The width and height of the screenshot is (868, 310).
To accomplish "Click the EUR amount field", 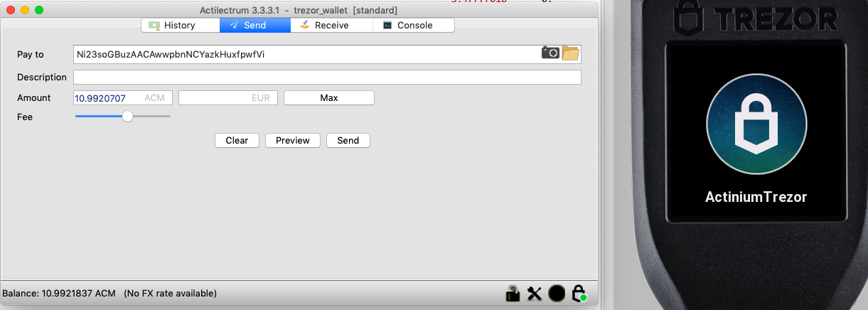I will [228, 97].
